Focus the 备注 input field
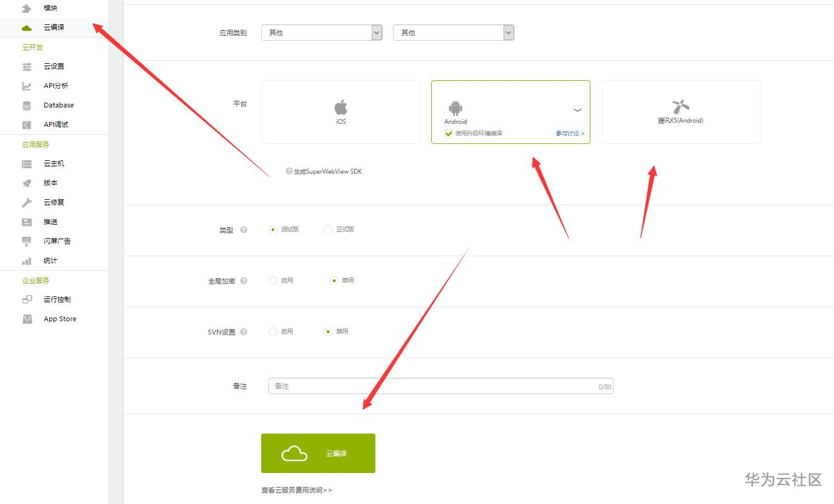 [441, 386]
